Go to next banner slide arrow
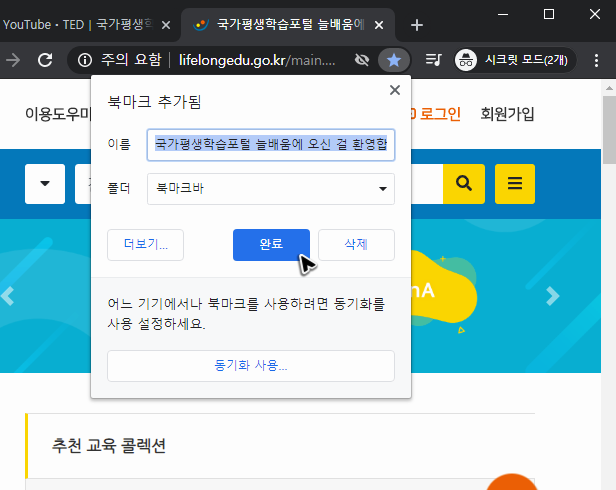The height and width of the screenshot is (490, 616). pyautogui.click(x=552, y=296)
